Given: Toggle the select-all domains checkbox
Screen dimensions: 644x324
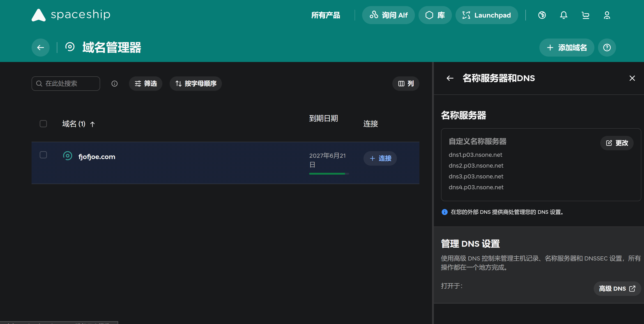Looking at the screenshot, I should click(43, 124).
